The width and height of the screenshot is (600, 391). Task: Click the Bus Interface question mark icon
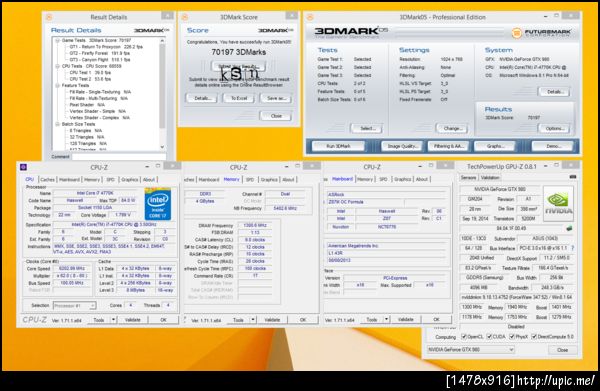coord(572,248)
